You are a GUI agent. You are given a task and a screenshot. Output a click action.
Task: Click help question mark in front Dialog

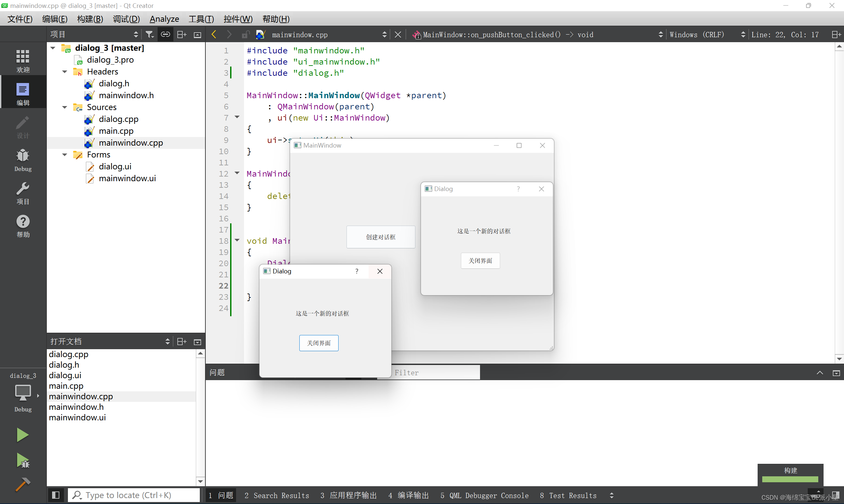(x=357, y=271)
